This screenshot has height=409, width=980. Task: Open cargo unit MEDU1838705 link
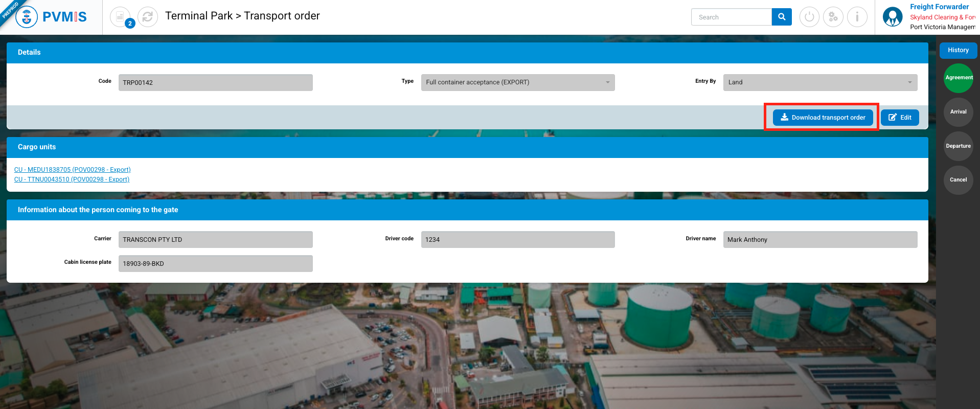(x=73, y=170)
